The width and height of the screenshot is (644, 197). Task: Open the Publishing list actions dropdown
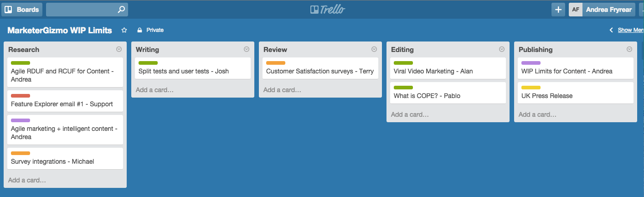point(629,49)
